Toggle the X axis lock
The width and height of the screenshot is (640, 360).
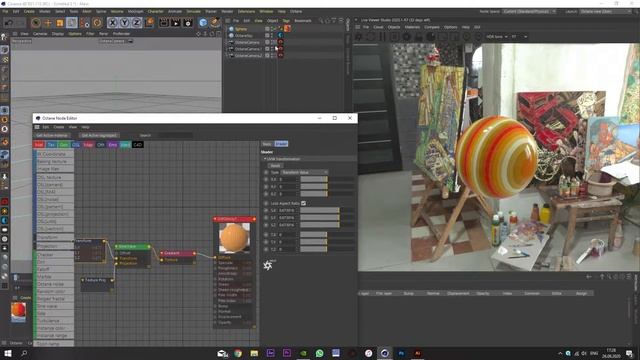113,22
